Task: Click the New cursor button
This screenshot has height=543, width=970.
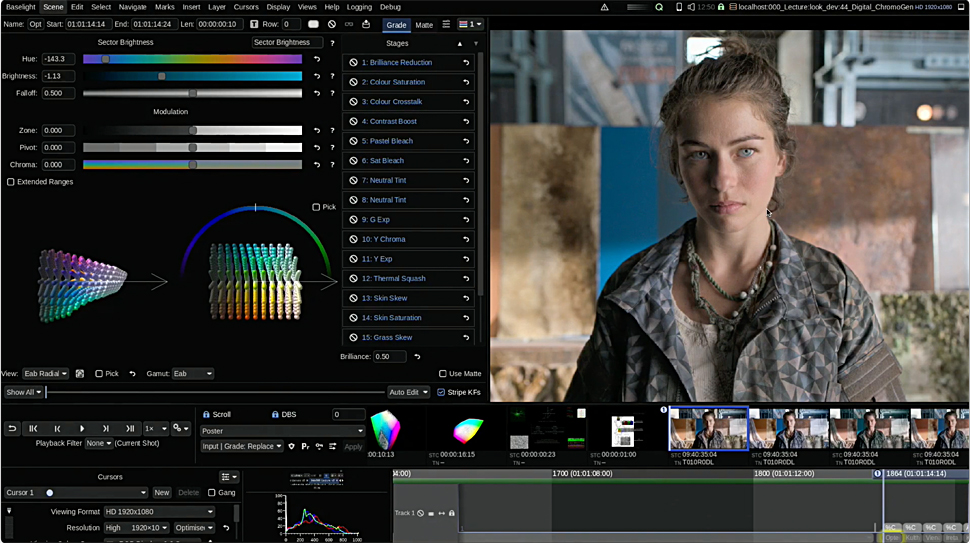Action: point(161,493)
